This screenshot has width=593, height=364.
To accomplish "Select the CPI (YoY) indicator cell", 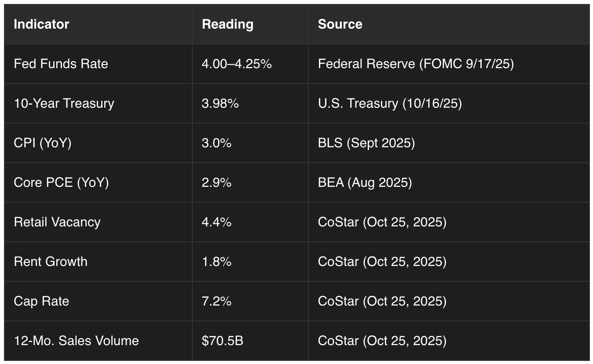I will 42,143.
